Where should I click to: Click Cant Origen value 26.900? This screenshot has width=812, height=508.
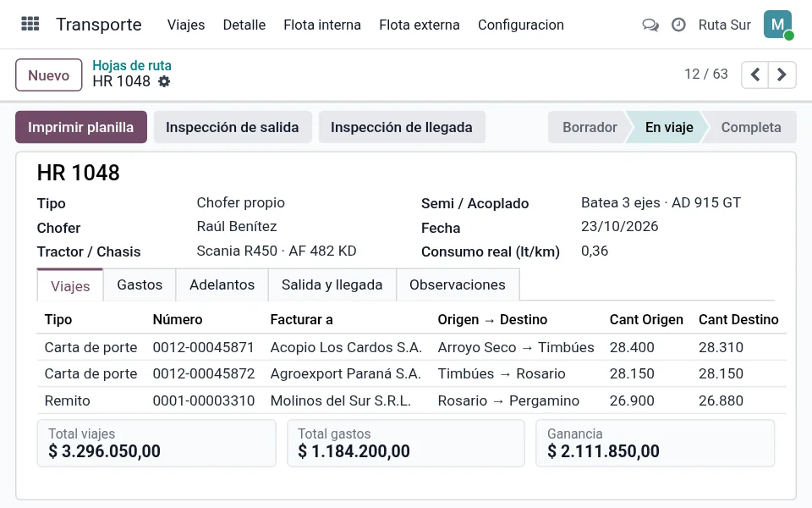[632, 400]
